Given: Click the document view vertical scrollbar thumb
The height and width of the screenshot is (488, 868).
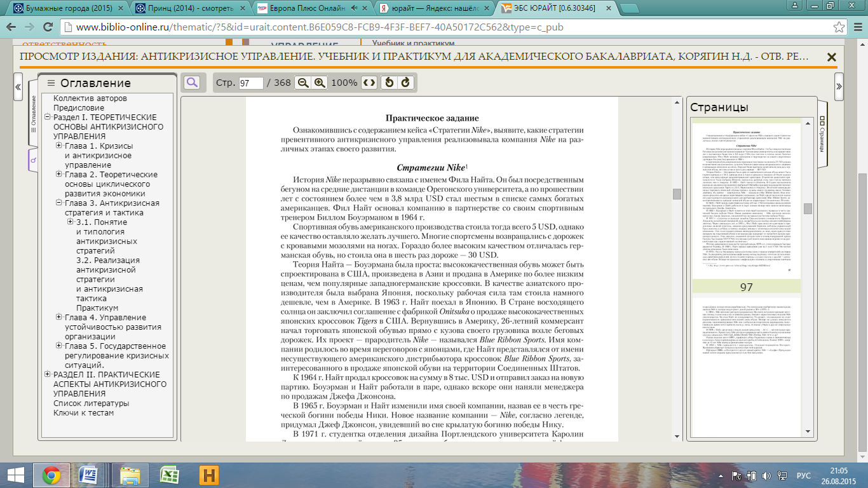Looking at the screenshot, I should (677, 194).
